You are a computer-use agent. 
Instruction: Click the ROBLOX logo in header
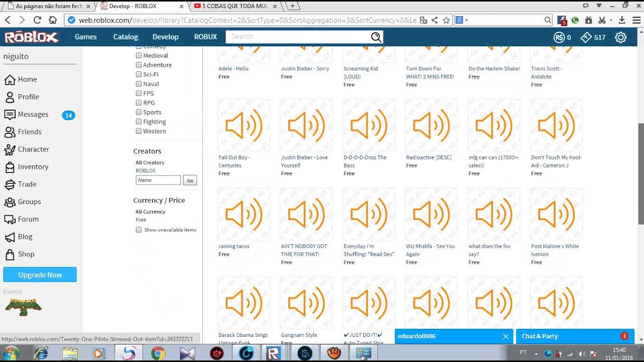(x=32, y=37)
